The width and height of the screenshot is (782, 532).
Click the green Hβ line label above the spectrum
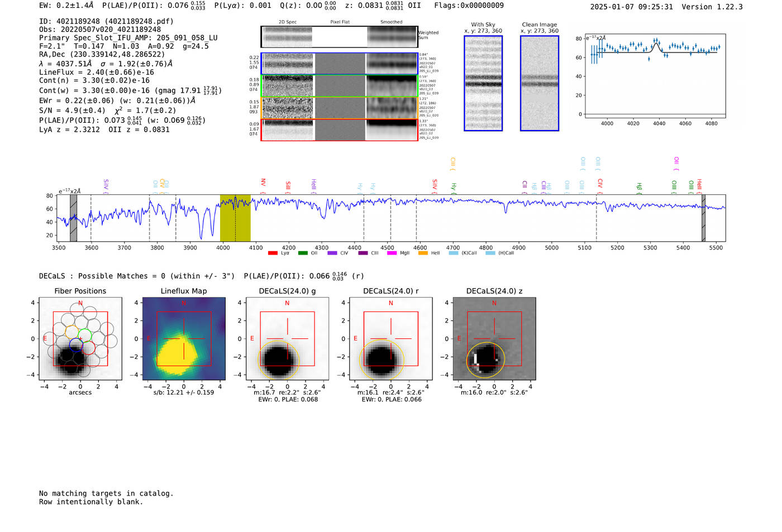pyautogui.click(x=639, y=187)
